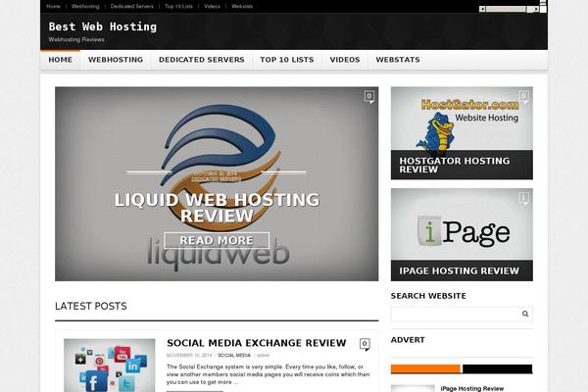
Task: Click into the Search Website input field
Action: (x=456, y=314)
